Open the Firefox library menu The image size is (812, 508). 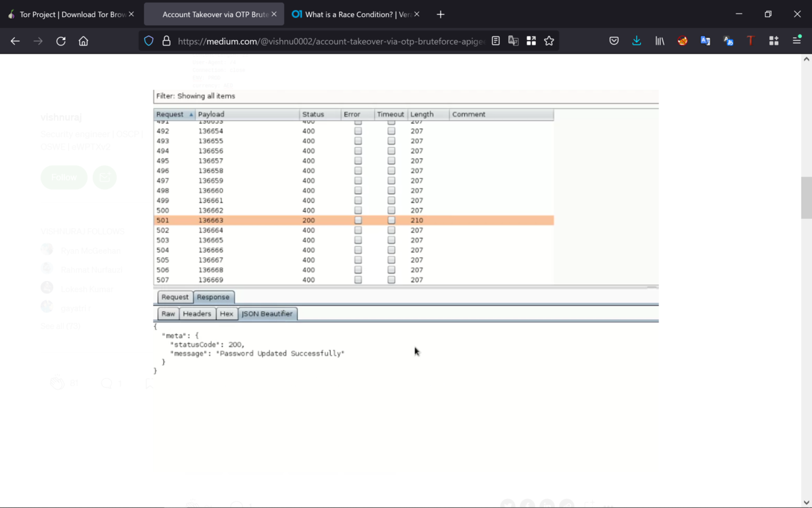click(660, 41)
